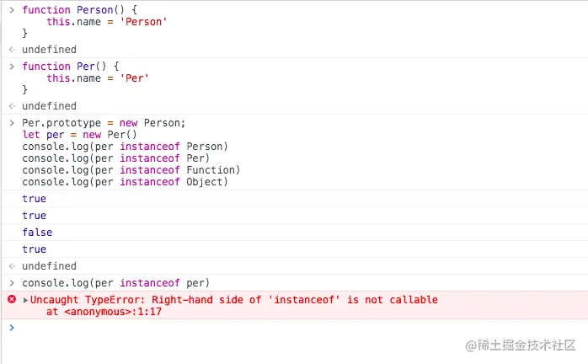Click the input chevron beside function Per()
Viewport: 588px width, 364px height.
pos(12,67)
